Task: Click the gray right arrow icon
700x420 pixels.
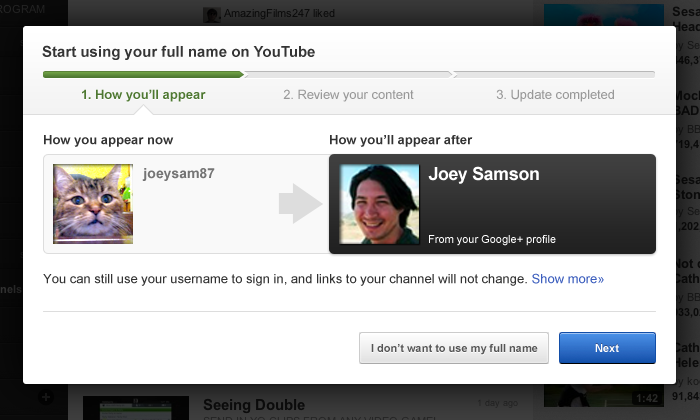Action: pos(300,204)
